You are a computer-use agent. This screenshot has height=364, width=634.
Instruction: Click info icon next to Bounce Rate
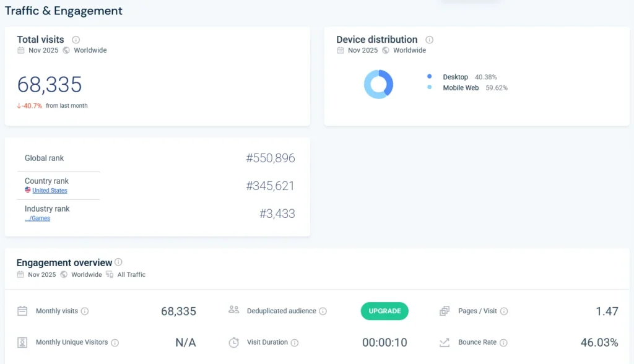503,342
